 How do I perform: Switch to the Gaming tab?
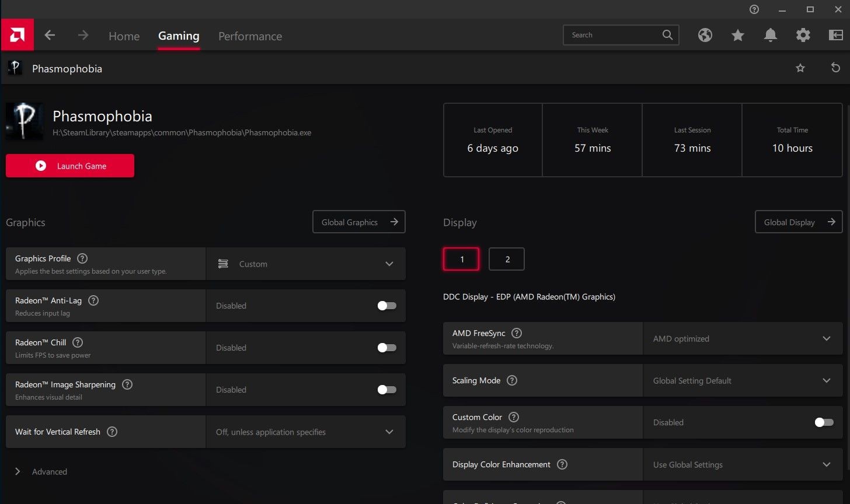pos(179,36)
